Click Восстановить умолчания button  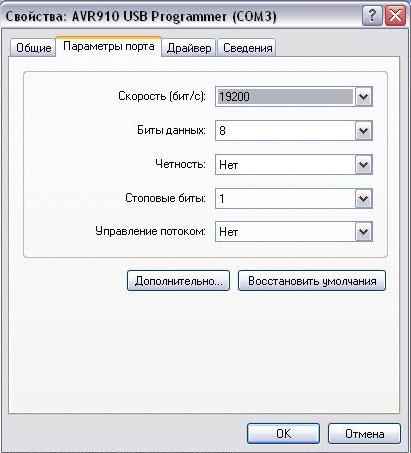click(x=312, y=281)
